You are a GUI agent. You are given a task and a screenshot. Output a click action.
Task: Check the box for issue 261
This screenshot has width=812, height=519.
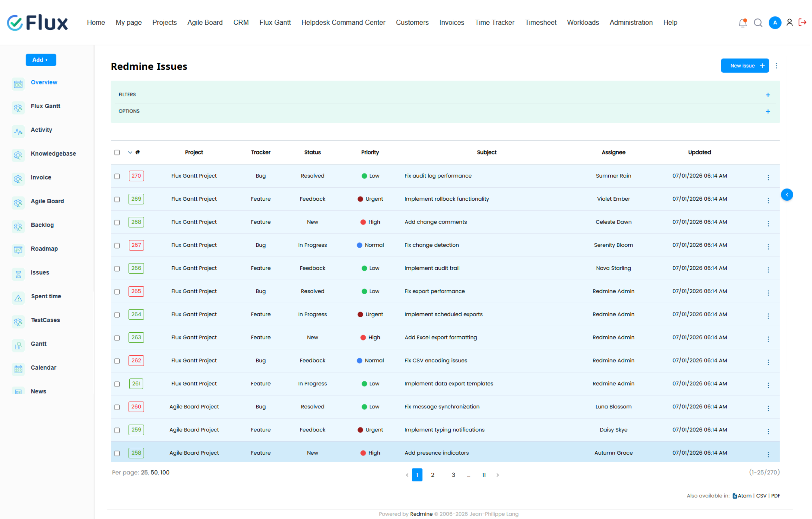pos(117,384)
